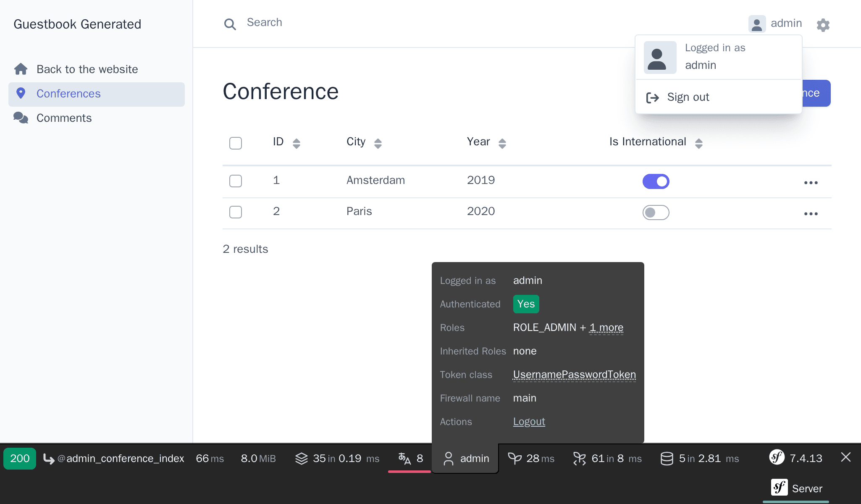Sort table by Year column arrows
The image size is (861, 504).
502,144
